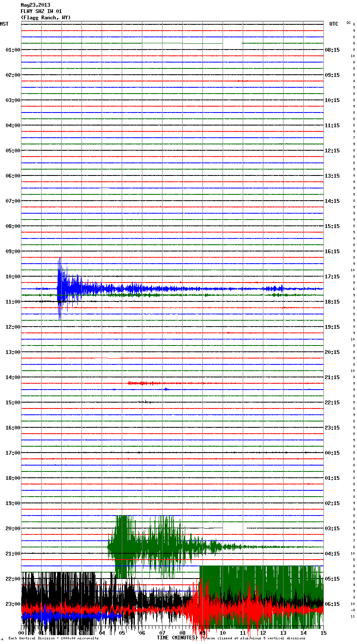This screenshot has width=357, height=644.
Task: Select minute 15 on bottom axis
Action: pos(323,633)
